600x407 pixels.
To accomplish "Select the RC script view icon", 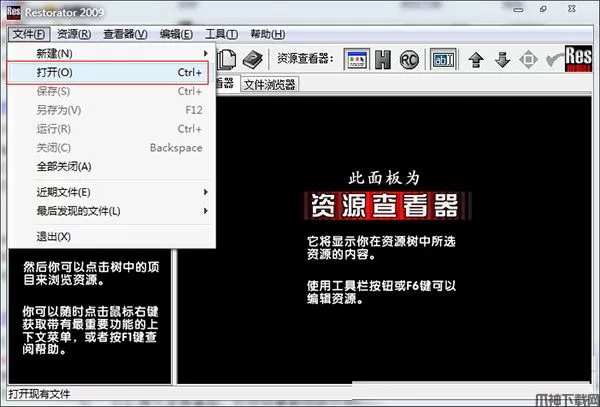I will coord(409,60).
